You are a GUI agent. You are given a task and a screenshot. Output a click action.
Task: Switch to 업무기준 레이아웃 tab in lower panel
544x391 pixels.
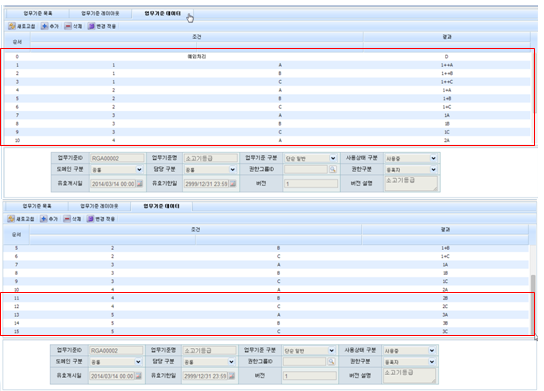99,206
